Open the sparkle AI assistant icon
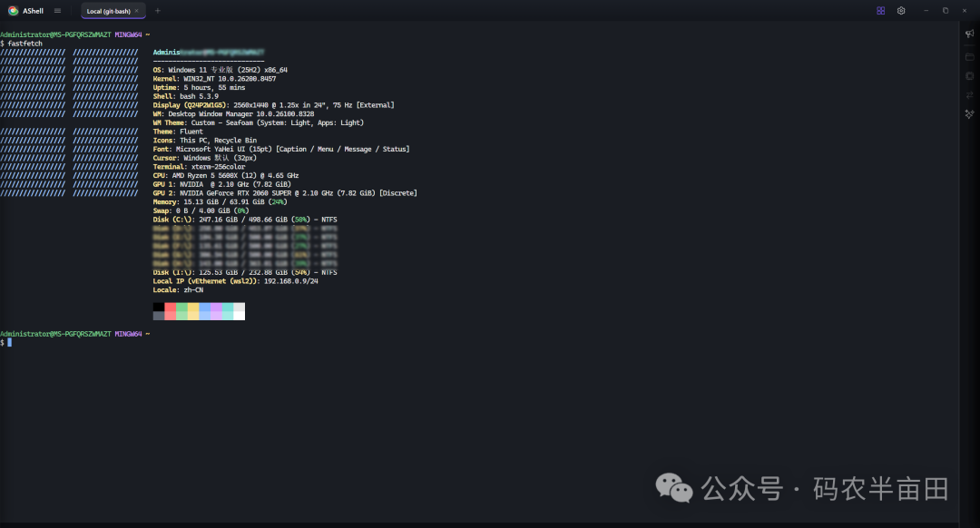The image size is (980, 528). pyautogui.click(x=969, y=114)
